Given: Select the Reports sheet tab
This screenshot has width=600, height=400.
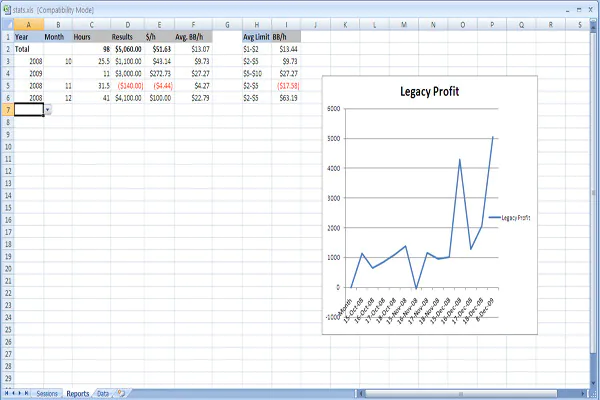Looking at the screenshot, I should (78, 393).
